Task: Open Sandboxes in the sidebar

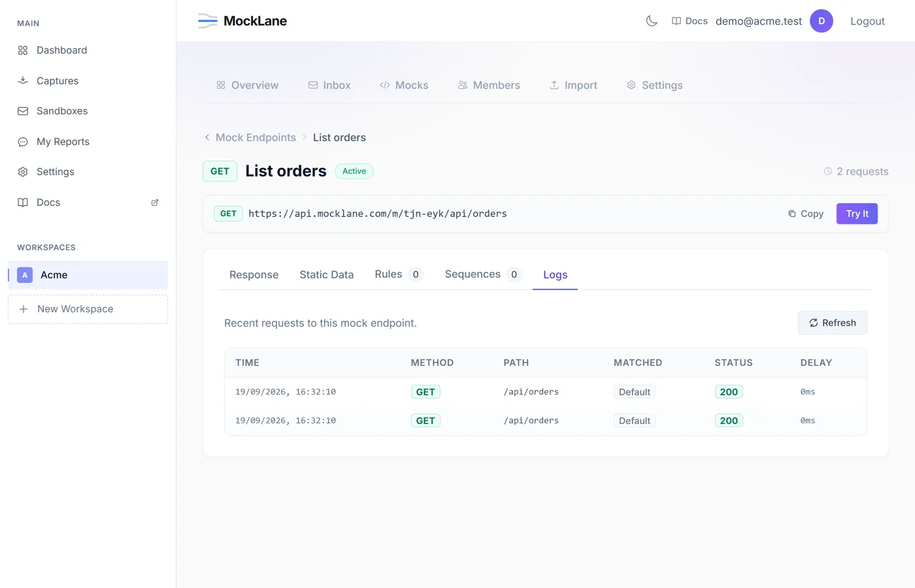Action: 88,111
